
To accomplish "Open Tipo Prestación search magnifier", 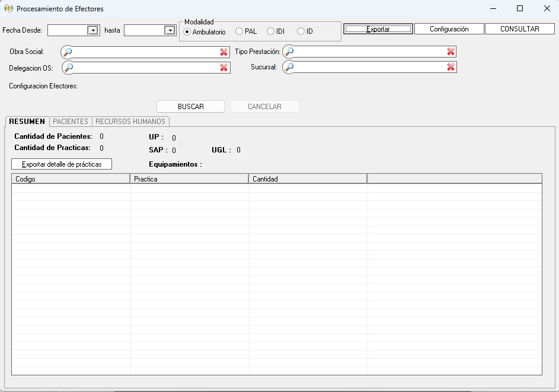I will coord(289,52).
